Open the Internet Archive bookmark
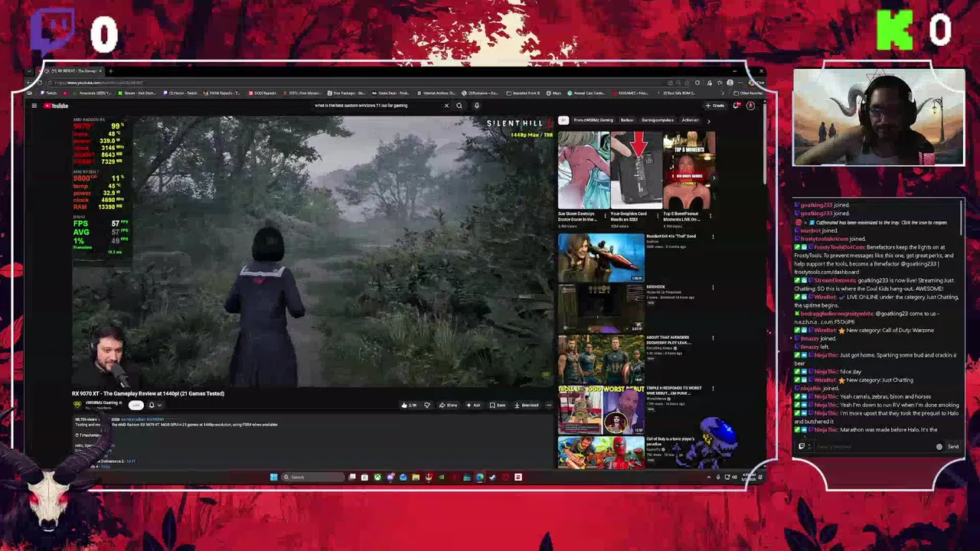 tap(437, 93)
